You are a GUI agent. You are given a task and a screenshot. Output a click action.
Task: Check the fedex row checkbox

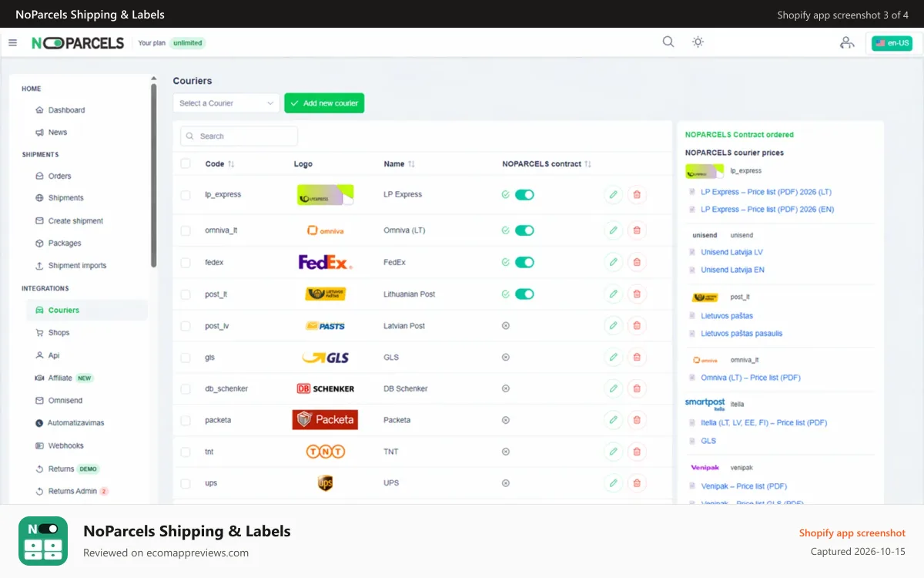[185, 262]
